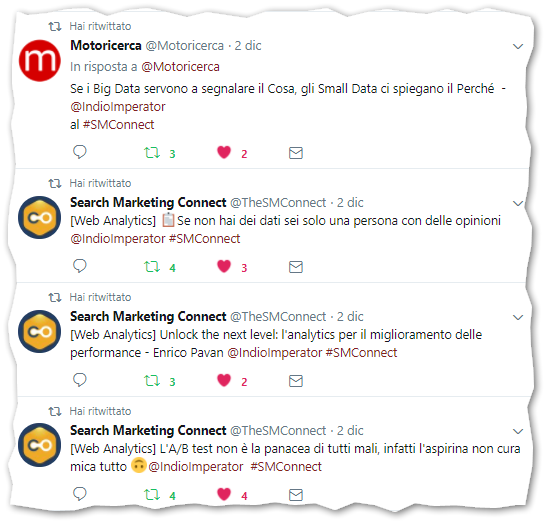Send 'Unlock the next level' tweet via message

(x=296, y=381)
